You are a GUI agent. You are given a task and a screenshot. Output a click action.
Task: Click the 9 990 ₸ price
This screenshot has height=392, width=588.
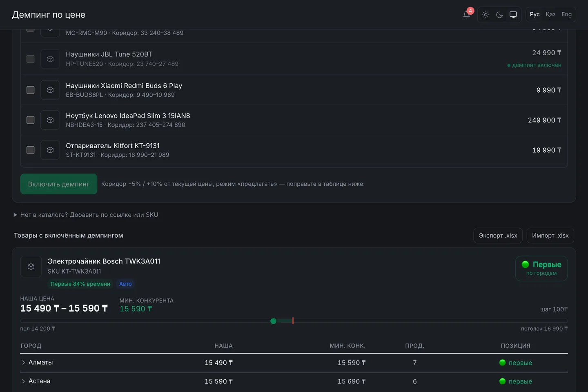tap(549, 90)
